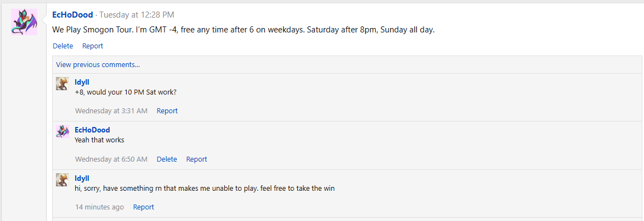Report Idyll's 10 PM Sat comment
This screenshot has width=644, height=221.
coord(167,110)
